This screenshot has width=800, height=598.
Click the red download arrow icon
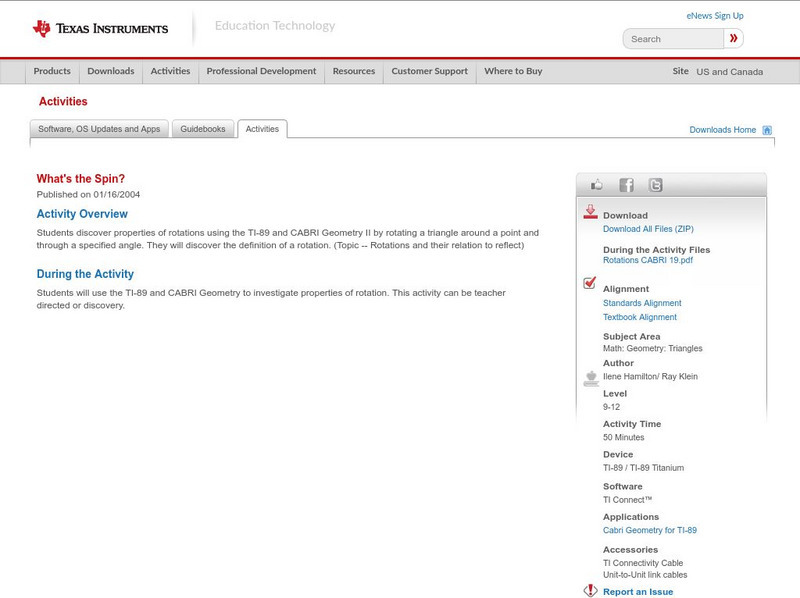pos(590,212)
